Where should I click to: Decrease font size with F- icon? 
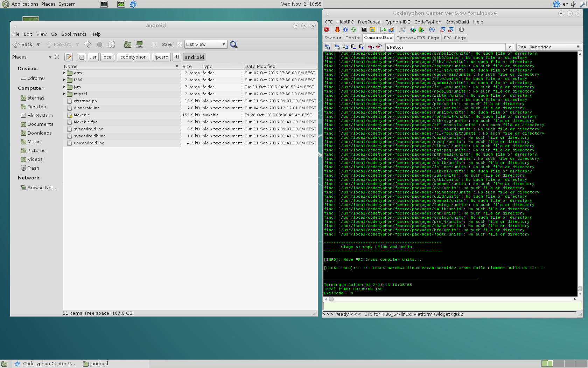(x=353, y=47)
